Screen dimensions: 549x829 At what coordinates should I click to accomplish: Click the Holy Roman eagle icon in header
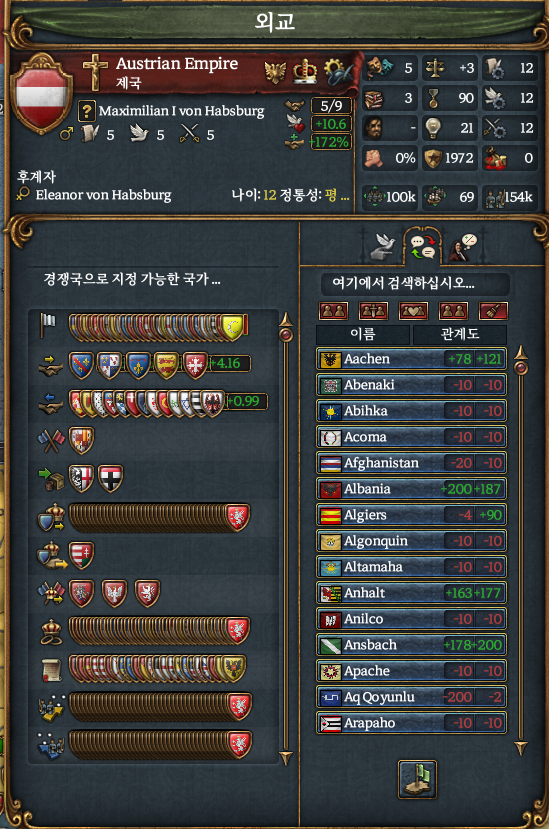click(274, 71)
